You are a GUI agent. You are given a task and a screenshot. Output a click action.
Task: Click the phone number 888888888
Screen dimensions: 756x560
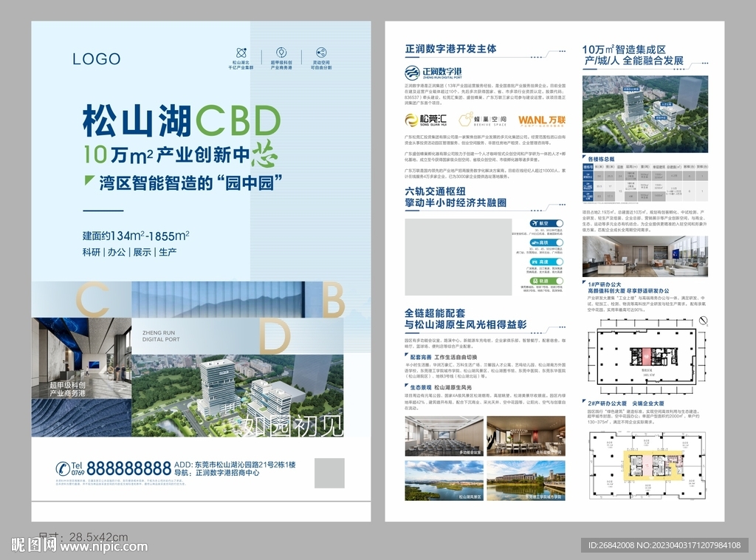(x=128, y=468)
